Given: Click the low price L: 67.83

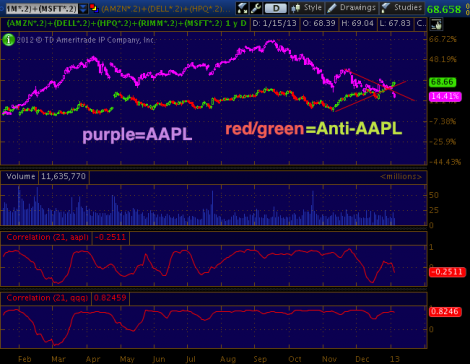Looking at the screenshot, I should pyautogui.click(x=395, y=23).
